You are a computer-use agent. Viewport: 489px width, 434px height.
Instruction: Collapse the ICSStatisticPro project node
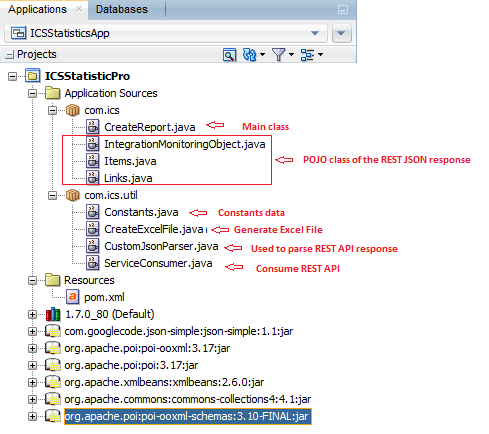pyautogui.click(x=12, y=77)
